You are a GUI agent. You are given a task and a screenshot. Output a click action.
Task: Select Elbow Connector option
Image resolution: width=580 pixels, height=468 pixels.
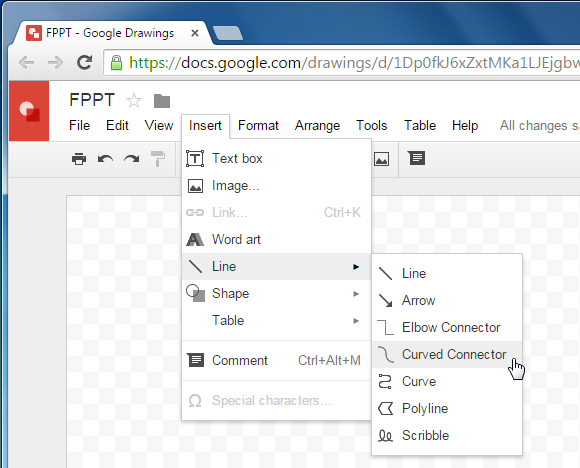tap(447, 327)
